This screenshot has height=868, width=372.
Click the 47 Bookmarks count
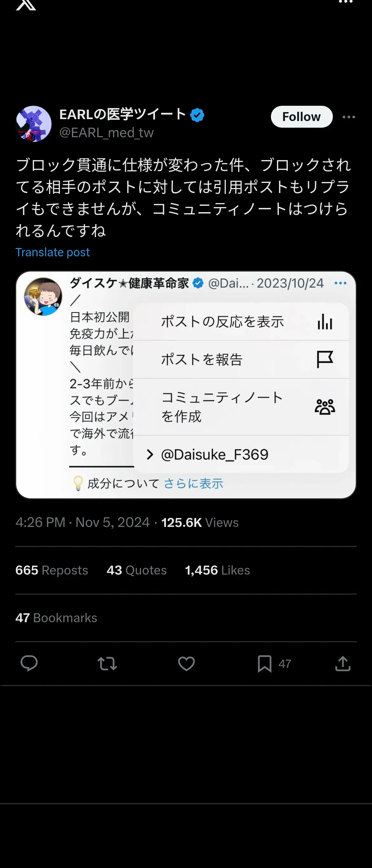point(56,618)
